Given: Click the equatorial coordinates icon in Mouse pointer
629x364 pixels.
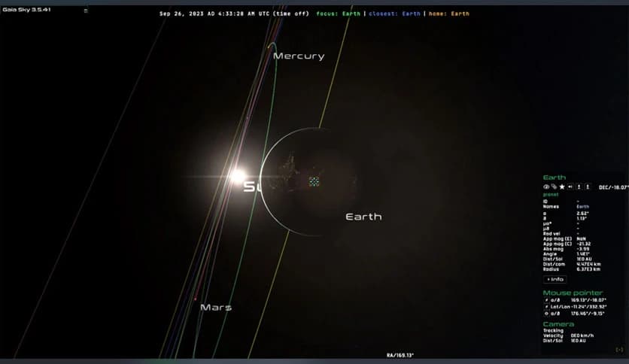Looking at the screenshot, I should (546, 300).
